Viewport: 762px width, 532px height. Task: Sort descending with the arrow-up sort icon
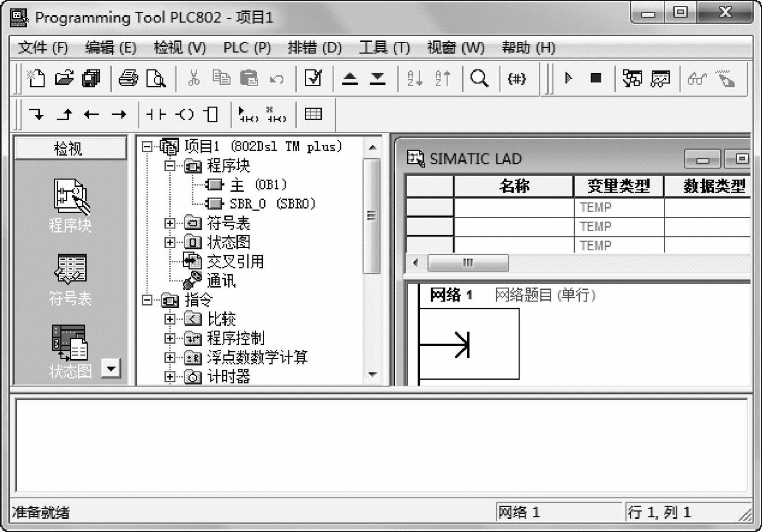tap(443, 79)
